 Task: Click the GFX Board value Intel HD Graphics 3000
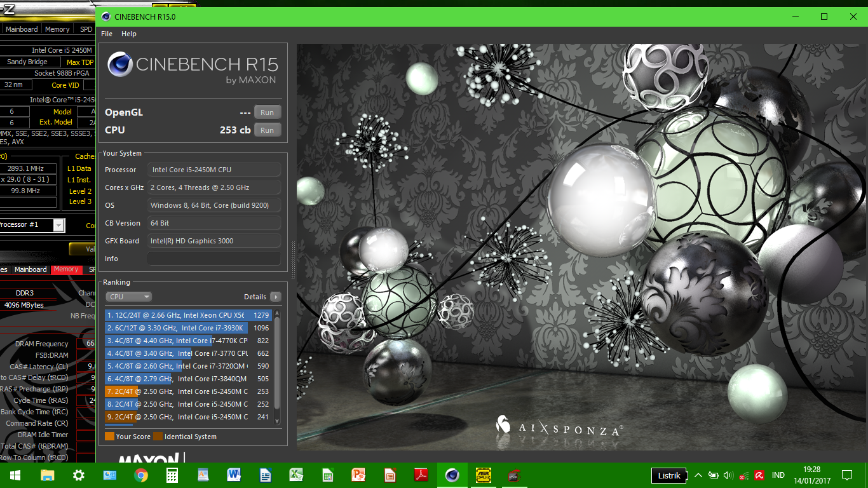point(214,241)
